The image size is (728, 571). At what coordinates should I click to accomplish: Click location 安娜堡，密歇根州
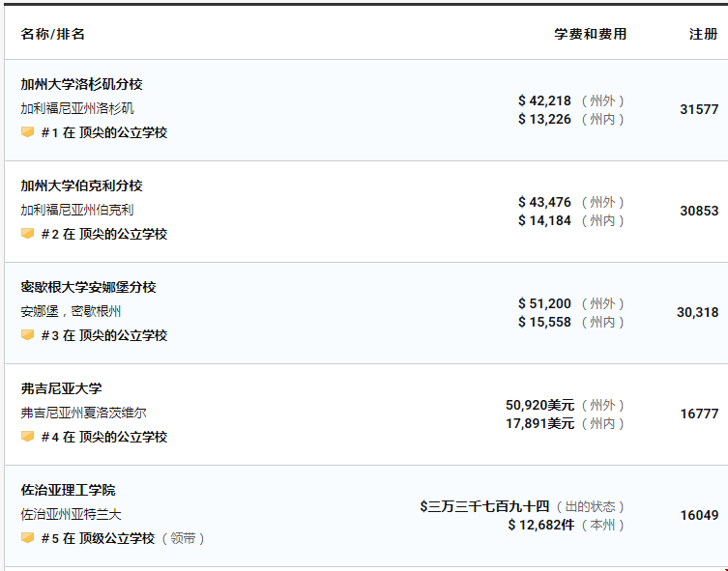coord(71,311)
